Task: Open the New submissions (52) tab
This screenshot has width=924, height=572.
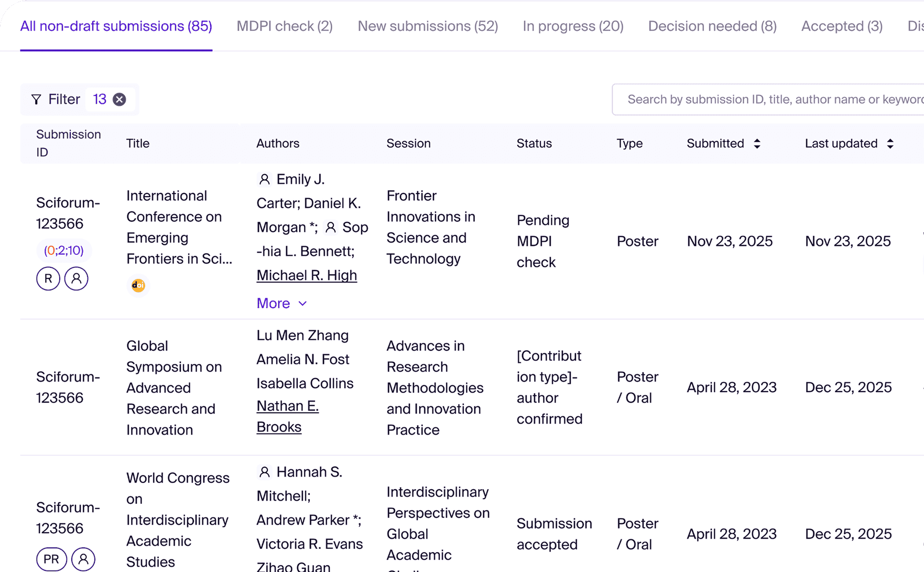Action: pyautogui.click(x=428, y=26)
